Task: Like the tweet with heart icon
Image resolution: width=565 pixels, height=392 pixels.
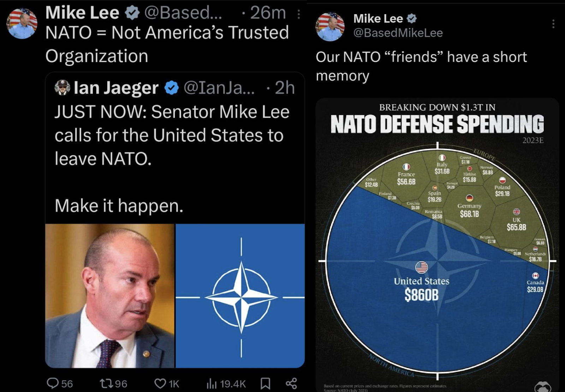Action: [160, 383]
